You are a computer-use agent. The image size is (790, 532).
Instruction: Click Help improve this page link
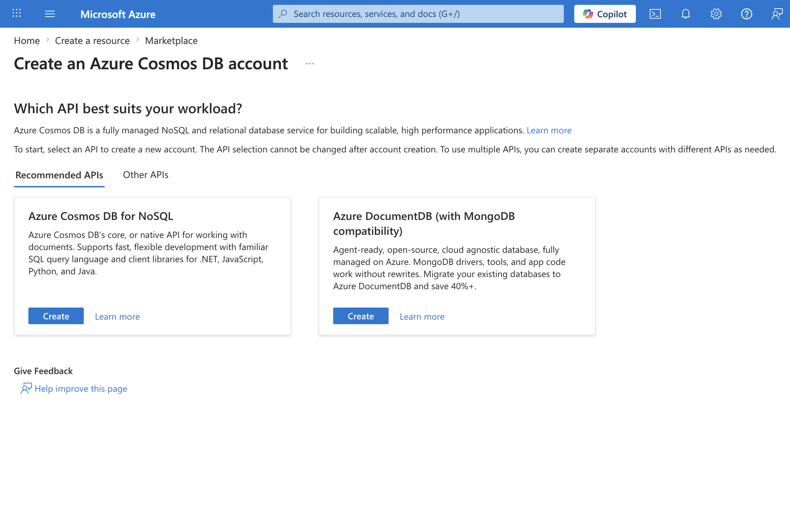pyautogui.click(x=81, y=389)
